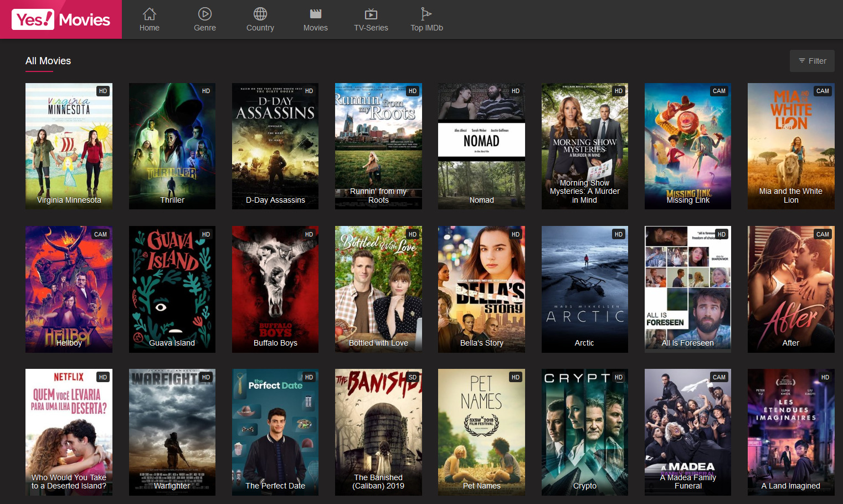This screenshot has width=843, height=504.
Task: Open Mia and the White Lion poster
Action: pyautogui.click(x=791, y=146)
